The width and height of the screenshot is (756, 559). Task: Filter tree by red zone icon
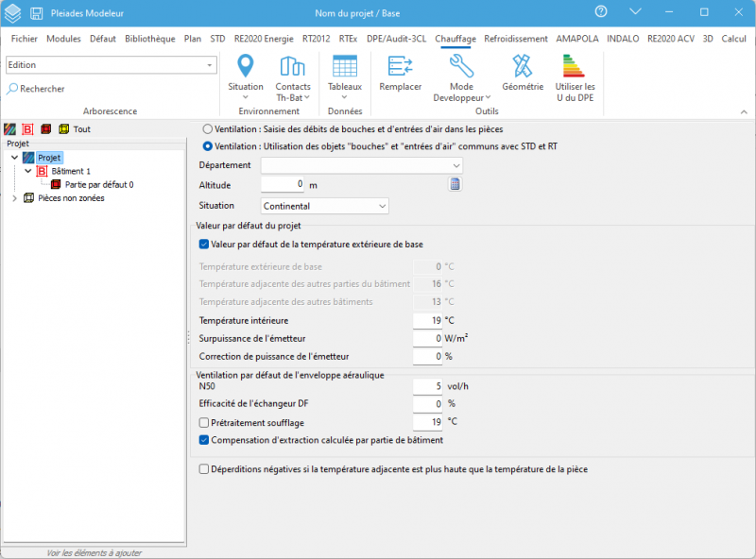tap(45, 129)
